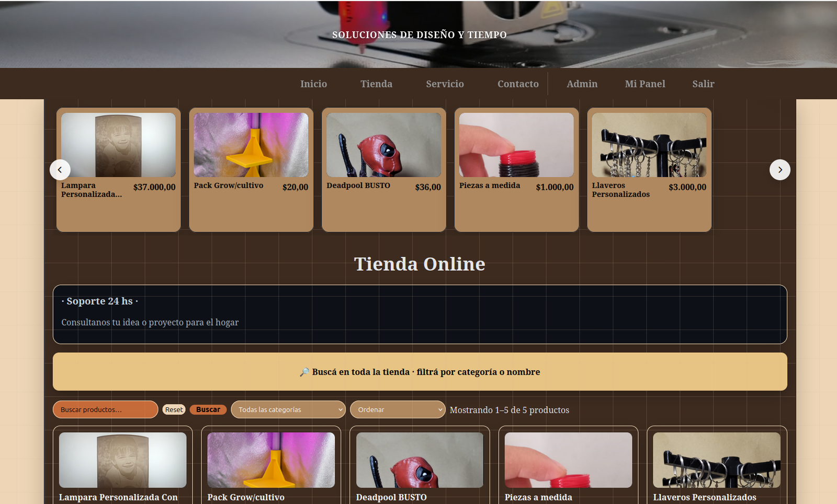Open the Todas las categorías dropdown
837x504 pixels.
tap(288, 409)
